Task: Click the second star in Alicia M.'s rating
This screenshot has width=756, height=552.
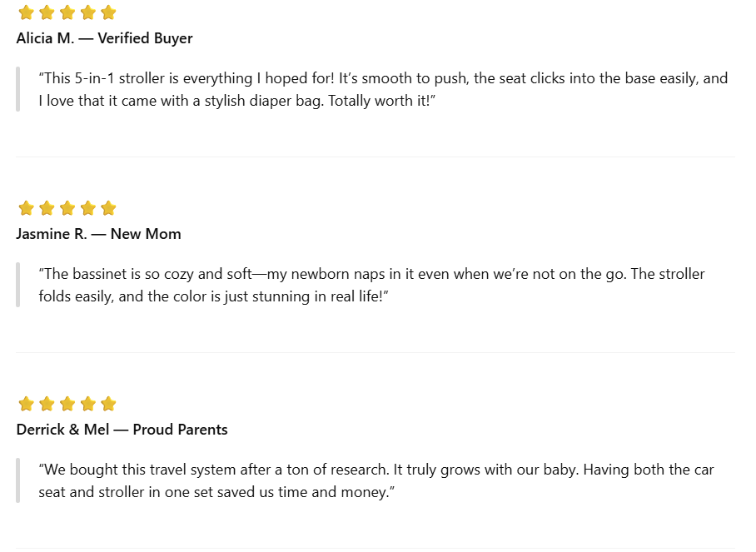Action: pos(47,12)
